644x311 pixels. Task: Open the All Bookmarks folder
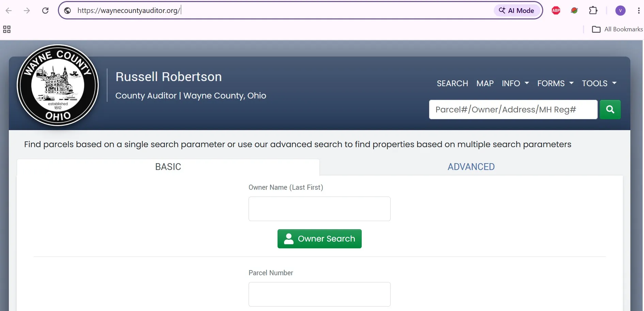(x=617, y=29)
